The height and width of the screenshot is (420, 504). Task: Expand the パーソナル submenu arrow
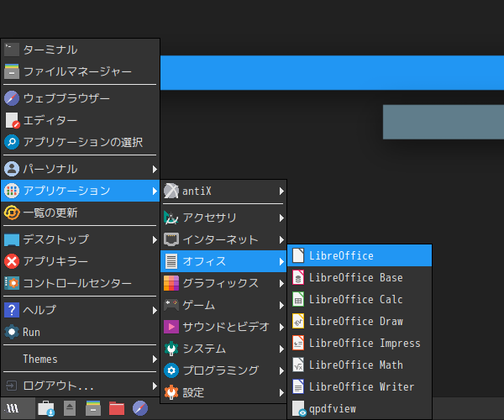(155, 169)
